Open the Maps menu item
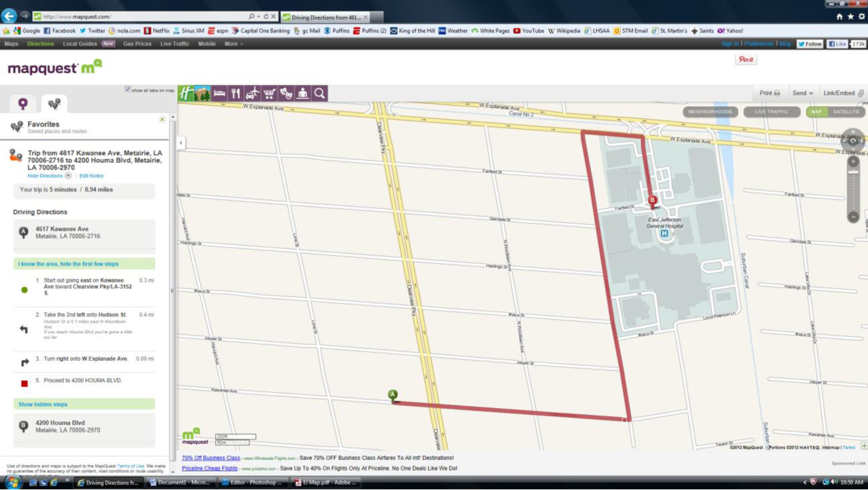This screenshot has width=868, height=490. click(x=11, y=44)
